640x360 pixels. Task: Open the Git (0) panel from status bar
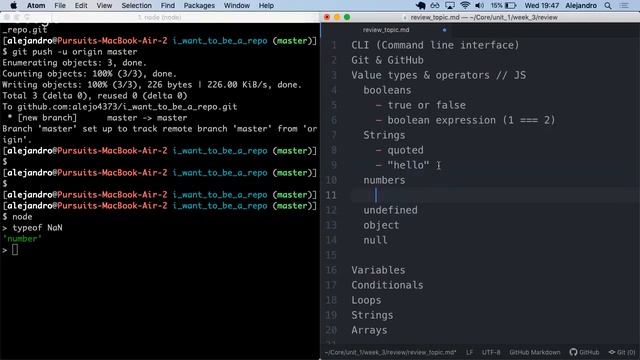click(622, 352)
